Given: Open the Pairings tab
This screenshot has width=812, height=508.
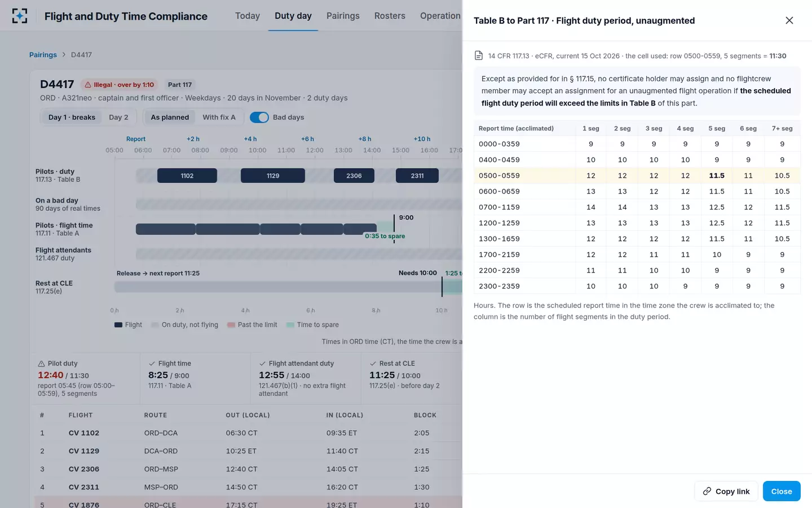Looking at the screenshot, I should click(x=343, y=16).
